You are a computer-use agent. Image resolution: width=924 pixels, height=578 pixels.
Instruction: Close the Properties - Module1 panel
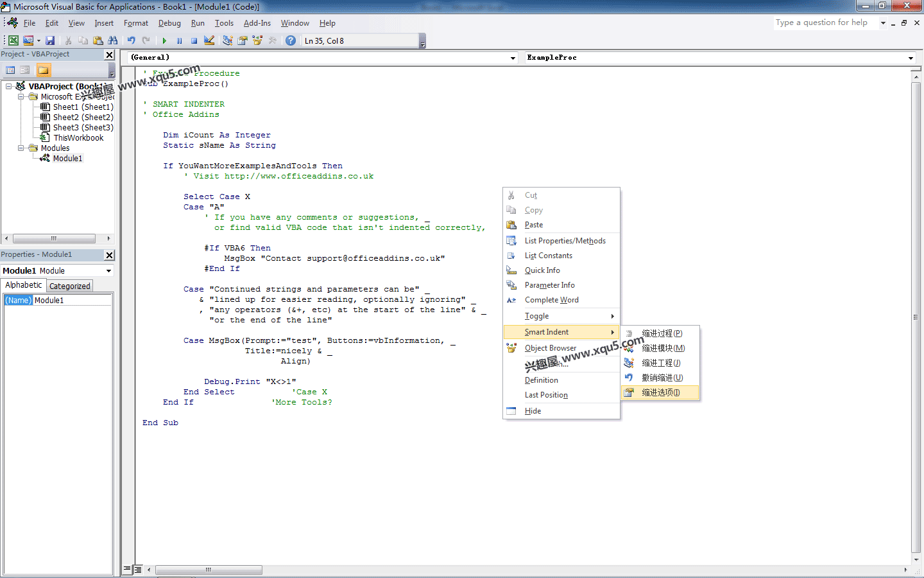(109, 255)
